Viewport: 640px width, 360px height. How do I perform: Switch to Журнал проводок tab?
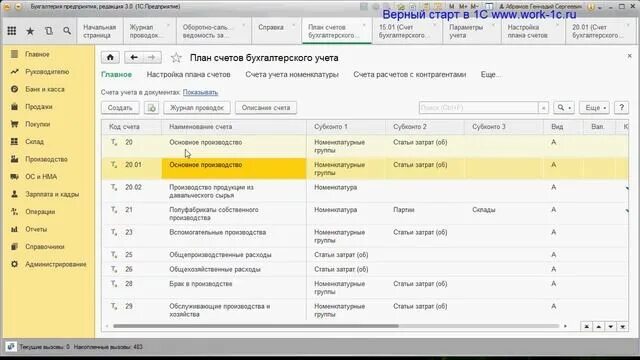tap(149, 31)
